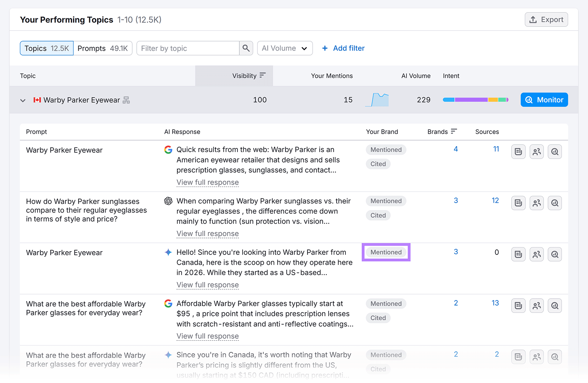
Task: Open response details icon in first prompt row
Action: click(x=518, y=152)
